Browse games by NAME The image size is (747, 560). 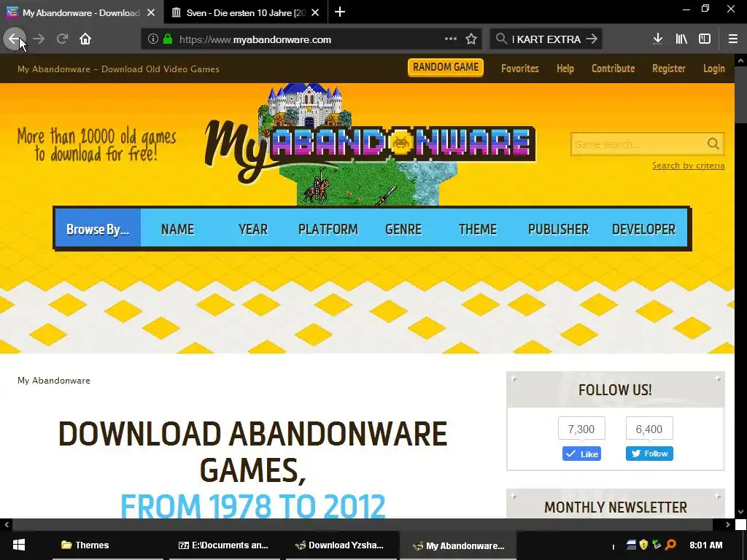pos(178,229)
